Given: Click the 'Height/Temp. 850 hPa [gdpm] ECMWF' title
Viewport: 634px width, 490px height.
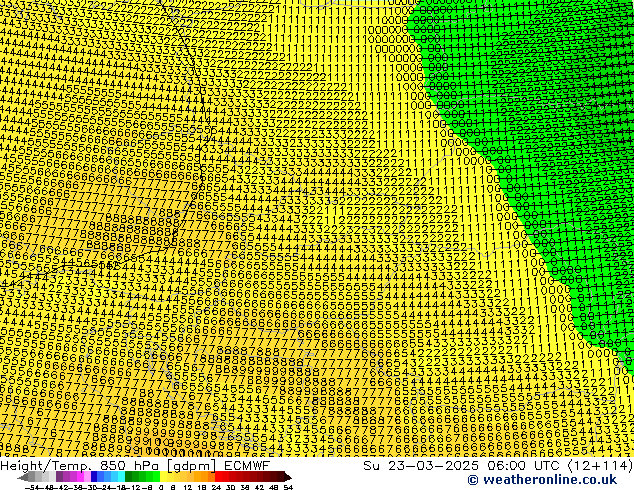Looking at the screenshot, I should click(x=135, y=465).
